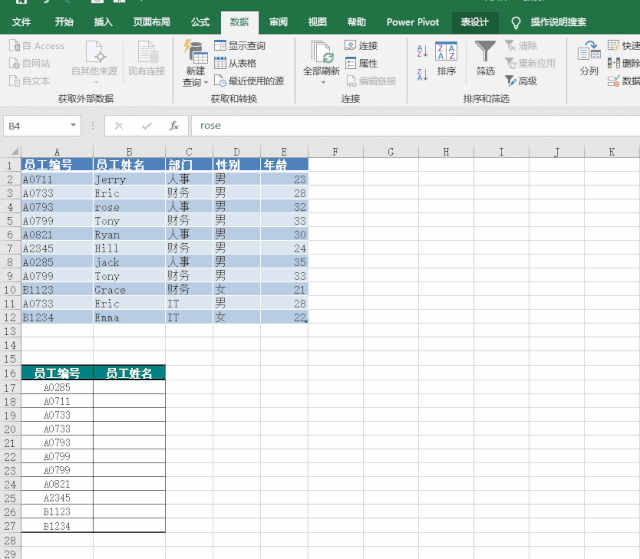This screenshot has height=559, width=640.
Task: Switch to the 帮助 help tab
Action: 356,22
